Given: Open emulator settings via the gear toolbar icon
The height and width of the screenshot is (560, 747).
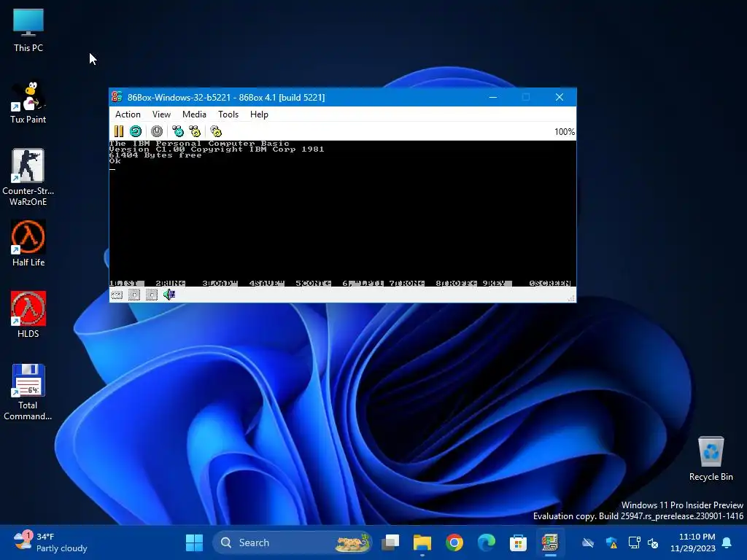Looking at the screenshot, I should [x=216, y=131].
